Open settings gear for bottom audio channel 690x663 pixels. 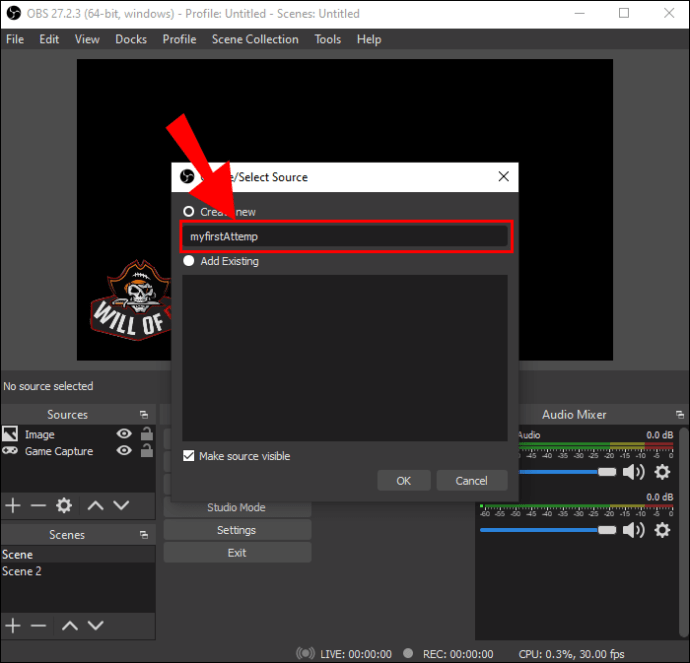[662, 530]
